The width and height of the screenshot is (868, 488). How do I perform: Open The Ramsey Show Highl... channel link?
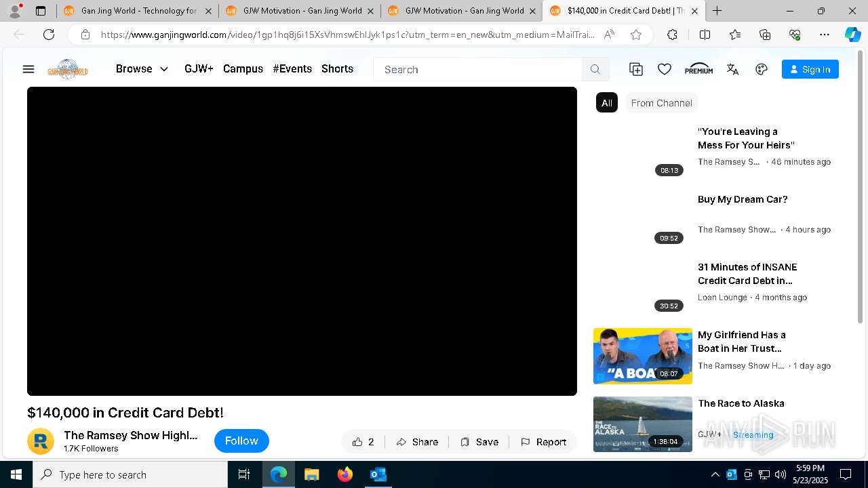pyautogui.click(x=131, y=435)
